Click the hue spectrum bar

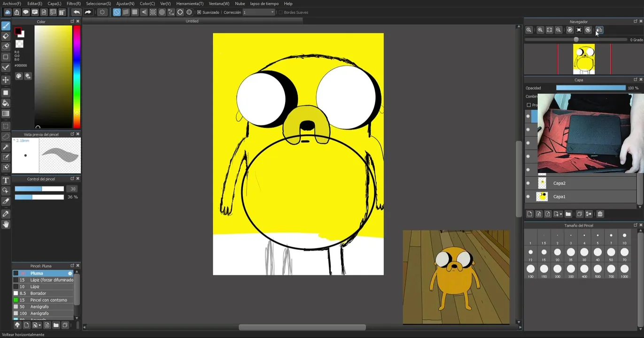(x=77, y=77)
